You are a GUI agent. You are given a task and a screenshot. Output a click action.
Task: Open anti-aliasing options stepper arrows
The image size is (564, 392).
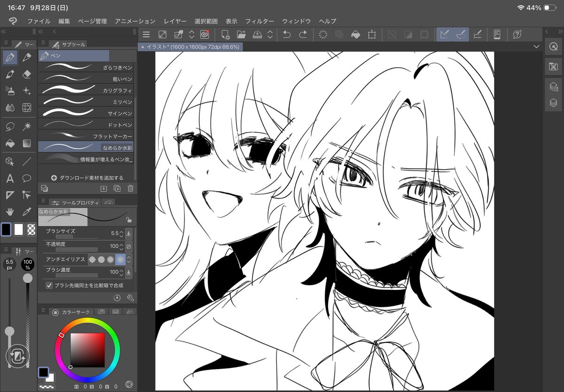(129, 259)
